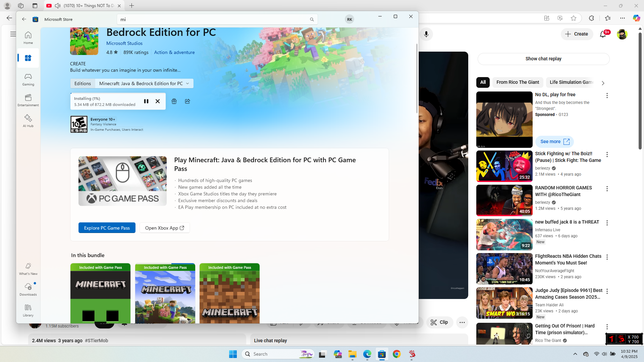Open options for Stick Fighting video

[607, 155]
